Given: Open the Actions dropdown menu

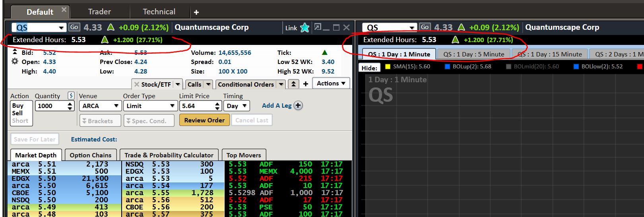Looking at the screenshot, I should click(x=331, y=83).
